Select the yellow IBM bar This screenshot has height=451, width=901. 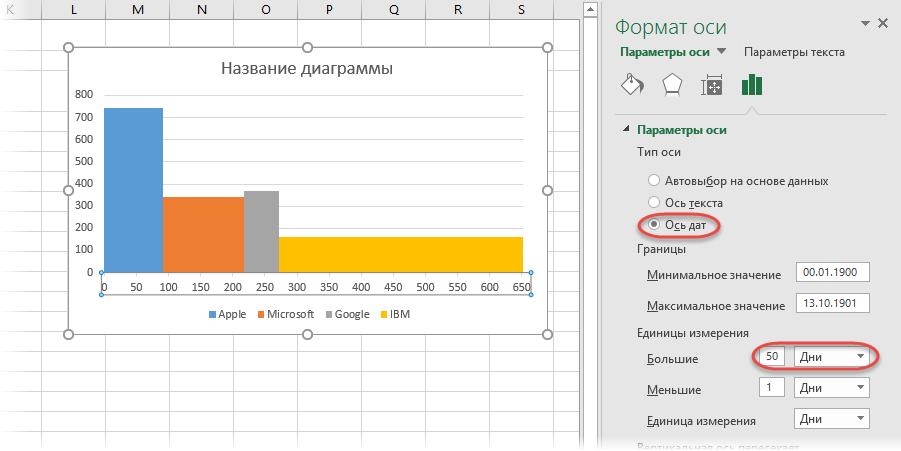pyautogui.click(x=401, y=254)
